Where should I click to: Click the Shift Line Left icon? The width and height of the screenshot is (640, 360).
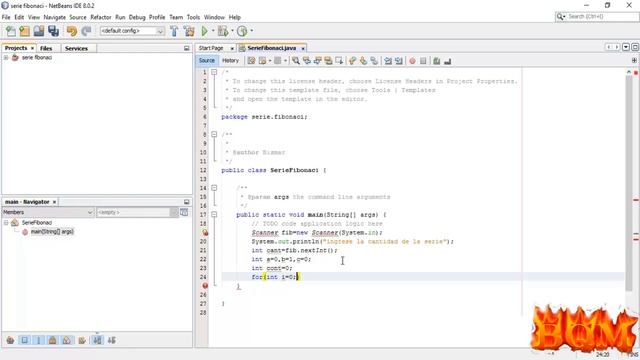[x=388, y=61]
